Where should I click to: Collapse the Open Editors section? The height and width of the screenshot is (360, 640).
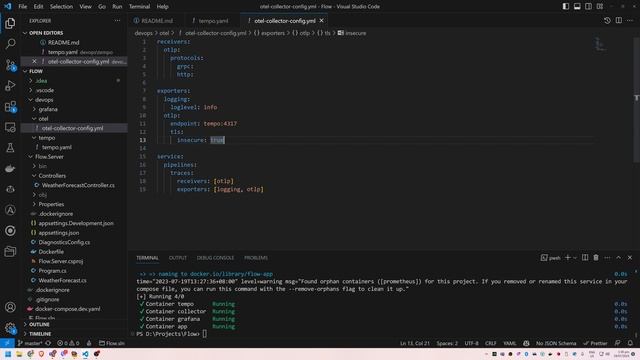pyautogui.click(x=46, y=33)
